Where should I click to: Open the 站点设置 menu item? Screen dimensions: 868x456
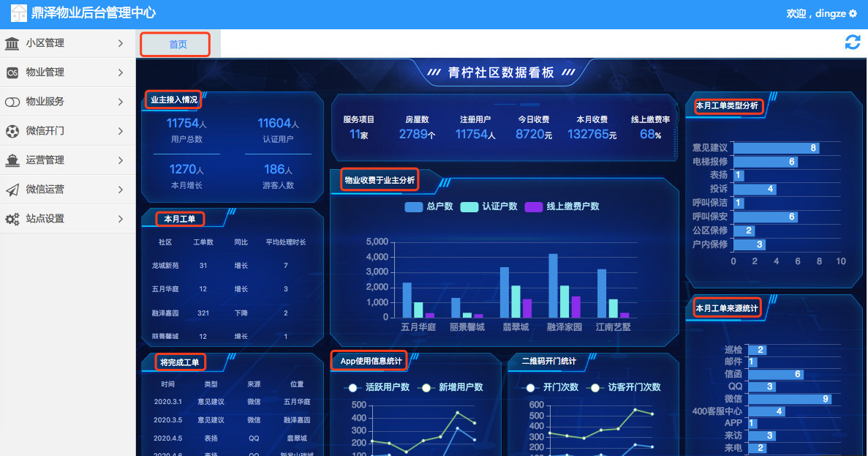click(67, 219)
